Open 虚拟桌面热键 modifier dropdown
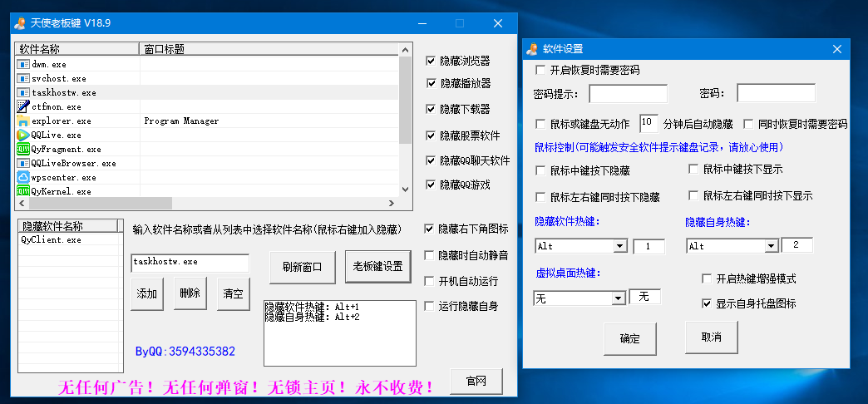The image size is (868, 404). click(x=619, y=299)
